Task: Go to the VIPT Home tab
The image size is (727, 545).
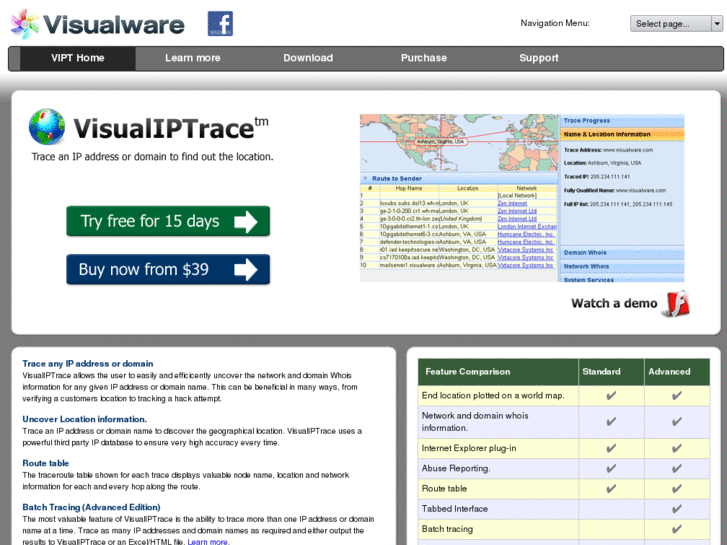Action: click(77, 58)
